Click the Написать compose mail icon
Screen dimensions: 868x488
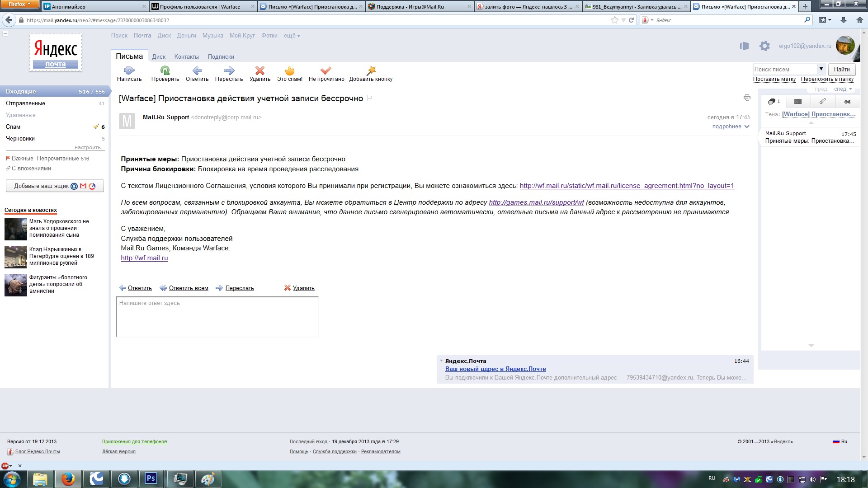tap(129, 70)
